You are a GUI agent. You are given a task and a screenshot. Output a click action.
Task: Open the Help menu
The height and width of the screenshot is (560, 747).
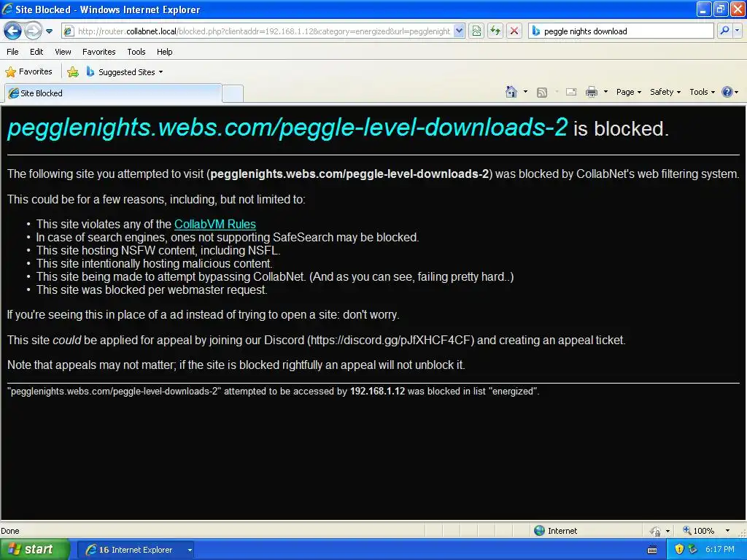click(x=165, y=52)
